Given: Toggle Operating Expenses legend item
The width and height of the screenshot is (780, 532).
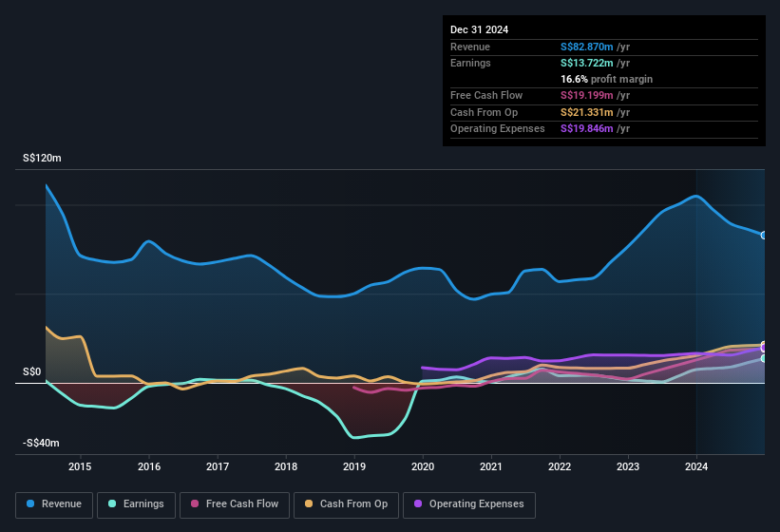Looking at the screenshot, I should (x=469, y=504).
